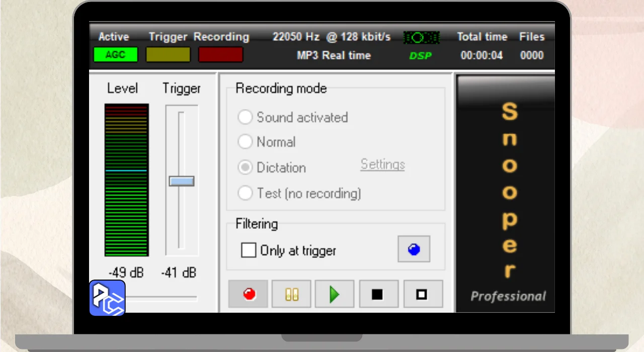Image resolution: width=644 pixels, height=352 pixels.
Task: Click the dotted green signal icon above DSP
Action: point(421,38)
